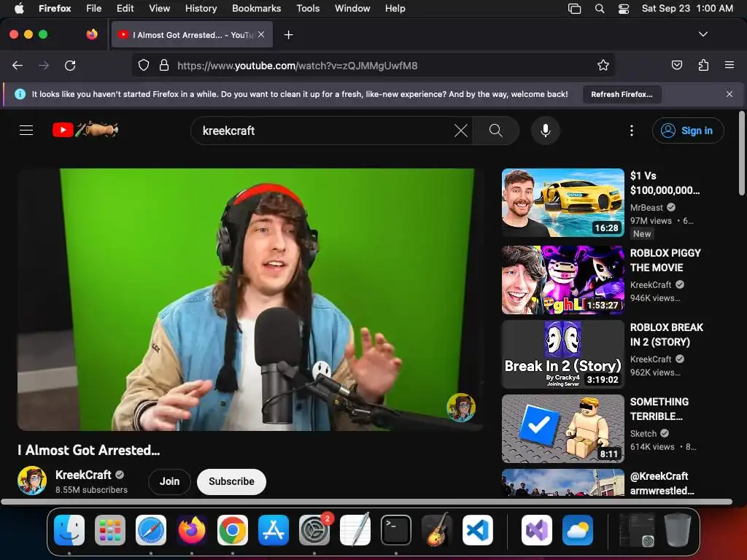Open ROBLOX PIGGY THE MOVIE thumbnail

click(562, 280)
